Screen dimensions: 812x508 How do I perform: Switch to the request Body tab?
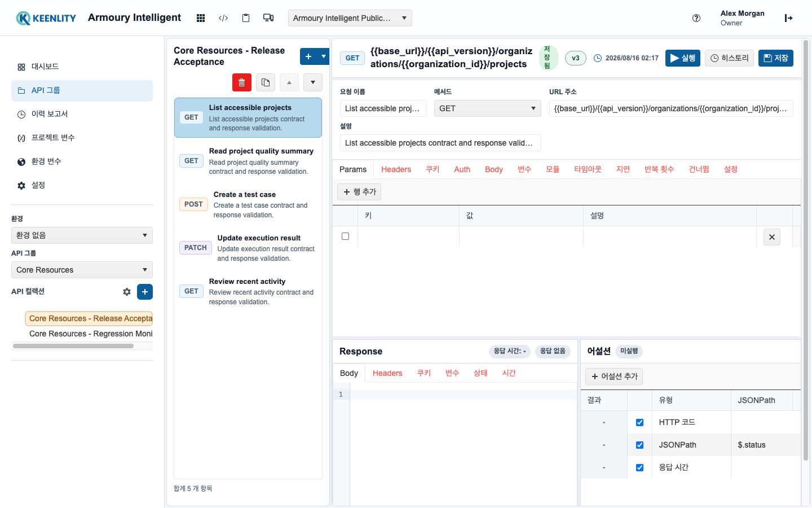click(x=493, y=169)
